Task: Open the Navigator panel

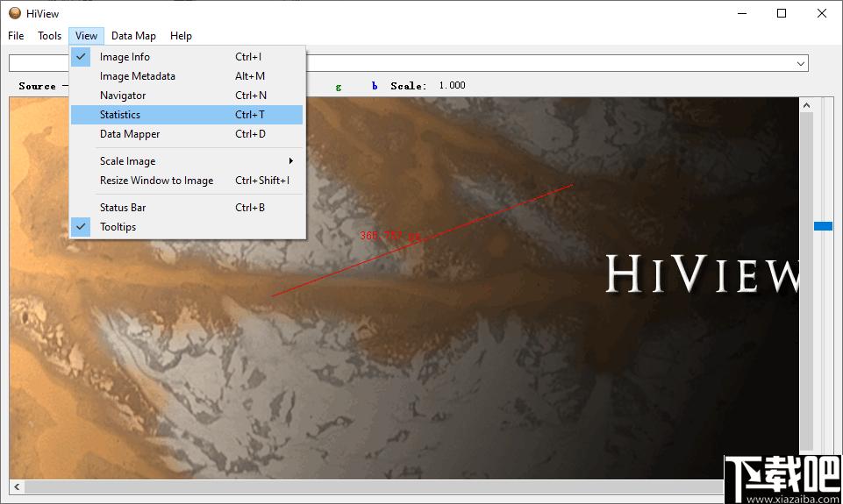Action: point(187,96)
